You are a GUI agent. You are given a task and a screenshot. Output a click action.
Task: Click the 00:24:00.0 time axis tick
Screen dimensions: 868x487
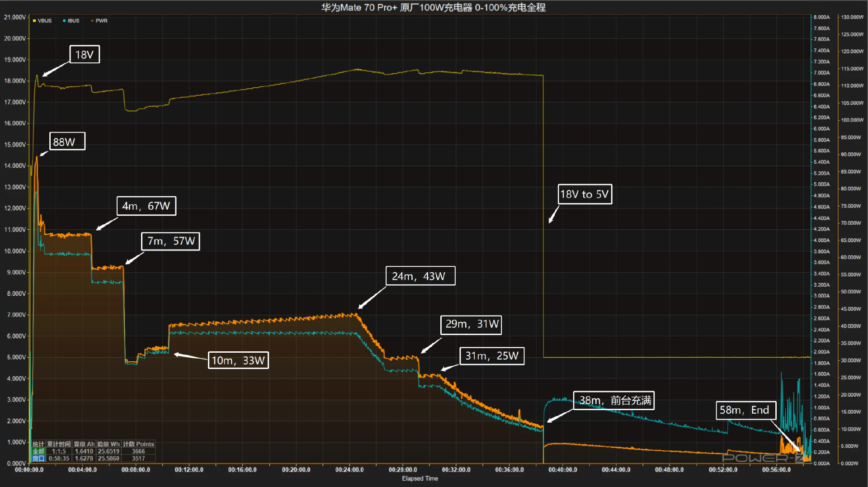click(349, 470)
